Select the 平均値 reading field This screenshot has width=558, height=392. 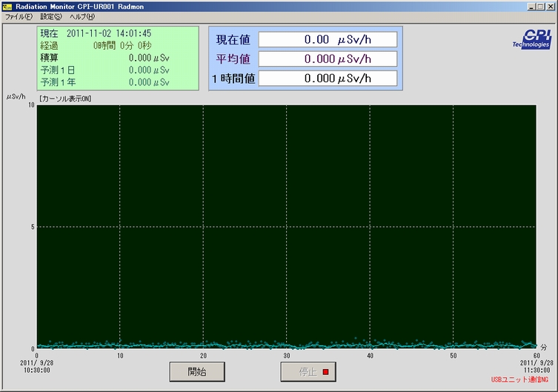(328, 59)
